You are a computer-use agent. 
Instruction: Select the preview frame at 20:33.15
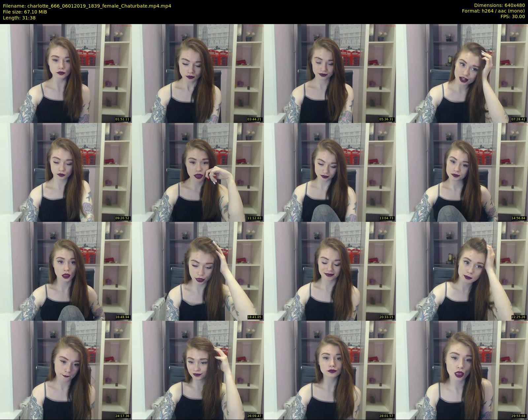coord(330,271)
